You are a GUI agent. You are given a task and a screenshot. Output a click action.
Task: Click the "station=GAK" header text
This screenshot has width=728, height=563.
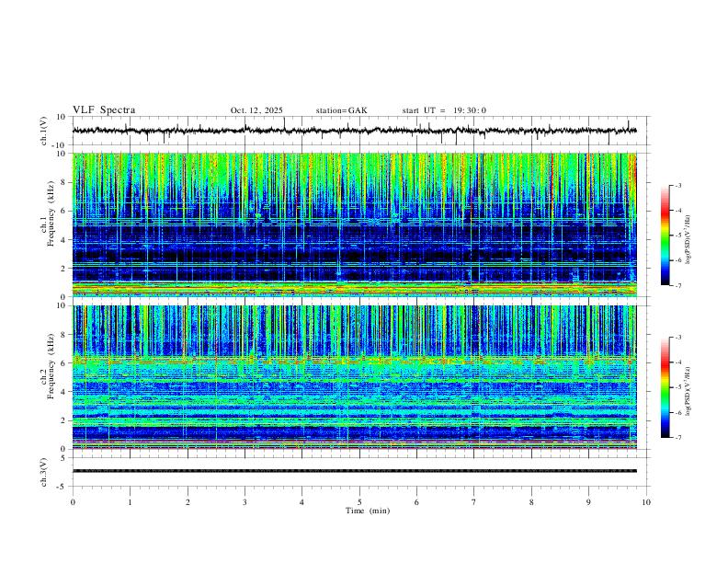point(341,110)
